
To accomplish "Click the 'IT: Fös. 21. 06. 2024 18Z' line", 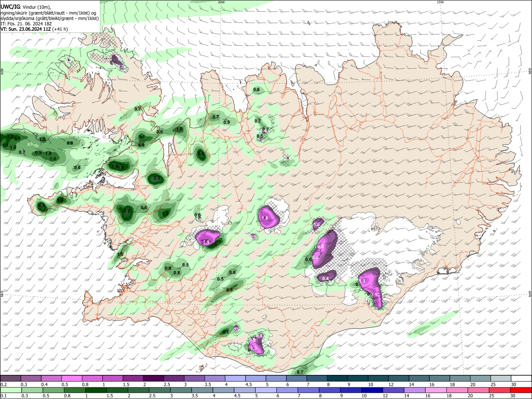I will [x=26, y=24].
